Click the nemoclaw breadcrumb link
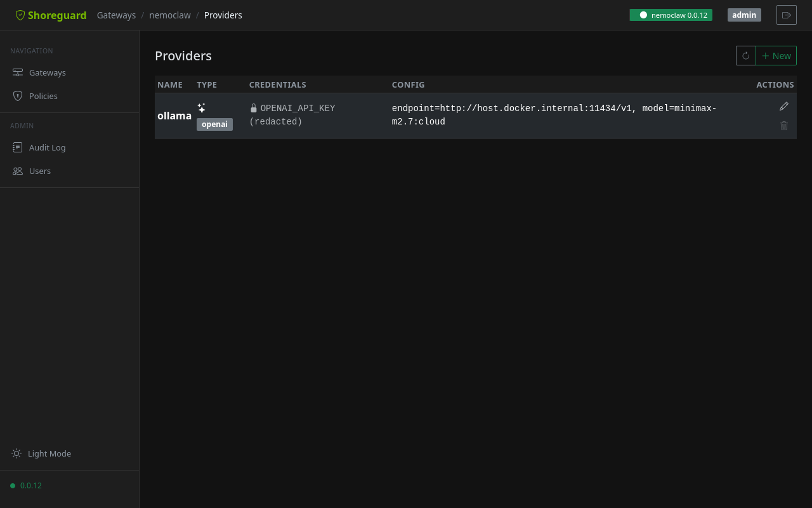Viewport: 812px width, 508px height. tap(170, 15)
